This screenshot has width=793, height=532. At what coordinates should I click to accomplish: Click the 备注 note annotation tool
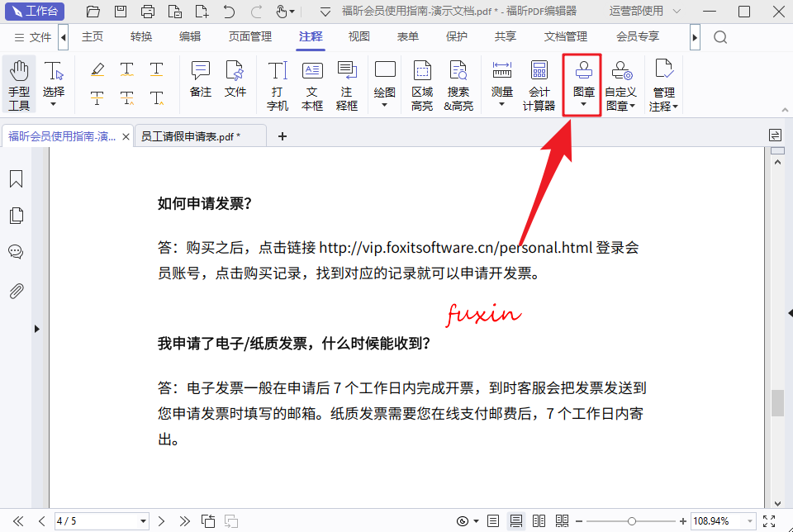click(201, 79)
